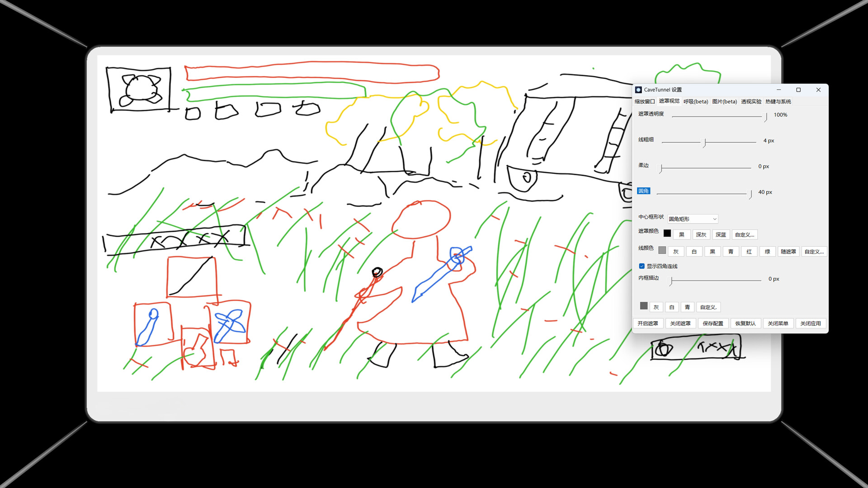Set line color to 绿
This screenshot has width=868, height=488.
[x=768, y=252]
